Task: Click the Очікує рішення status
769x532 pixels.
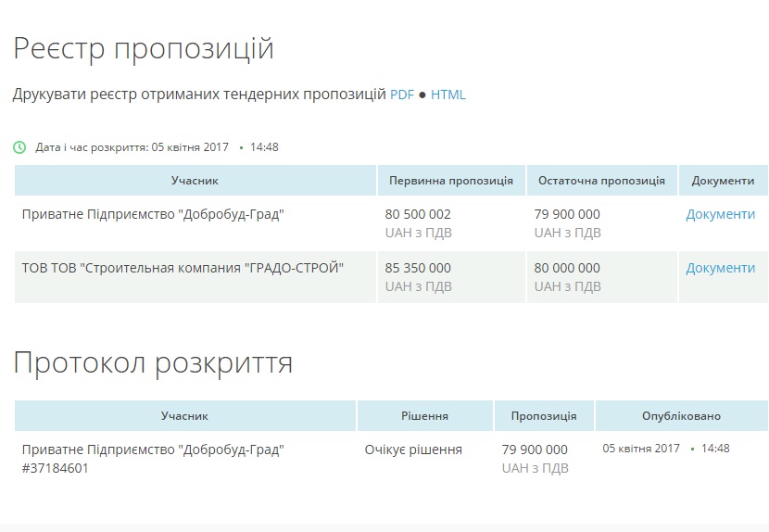Action: pyautogui.click(x=413, y=450)
